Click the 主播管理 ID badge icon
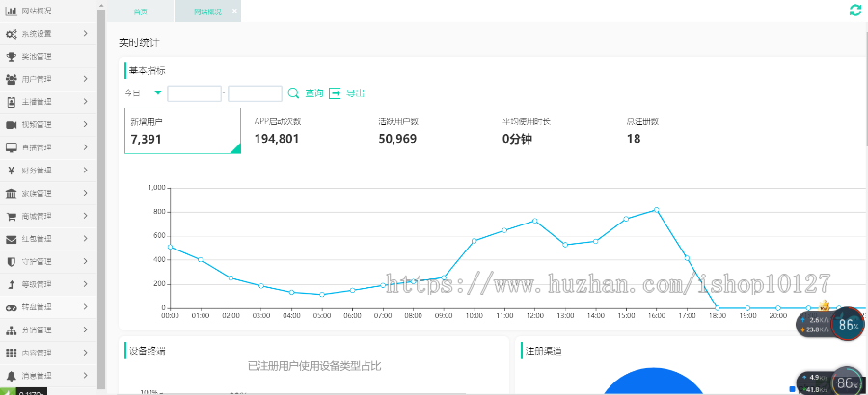868x395 pixels. [x=11, y=102]
